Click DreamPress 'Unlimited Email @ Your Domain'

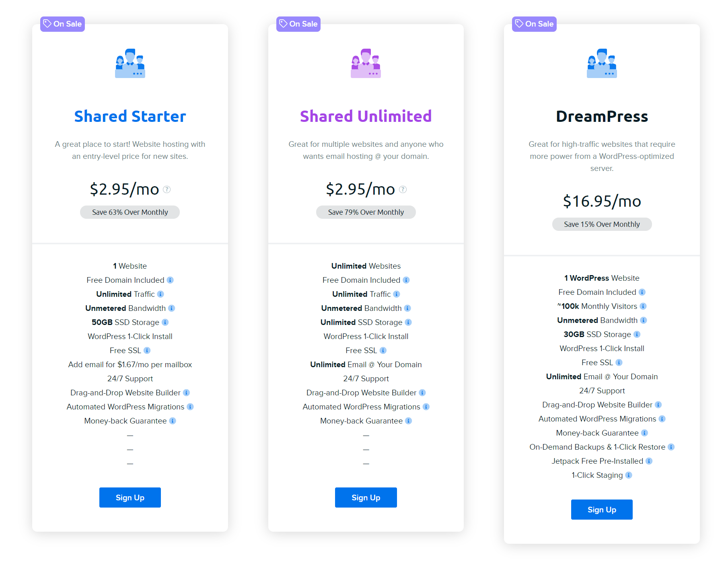click(602, 376)
